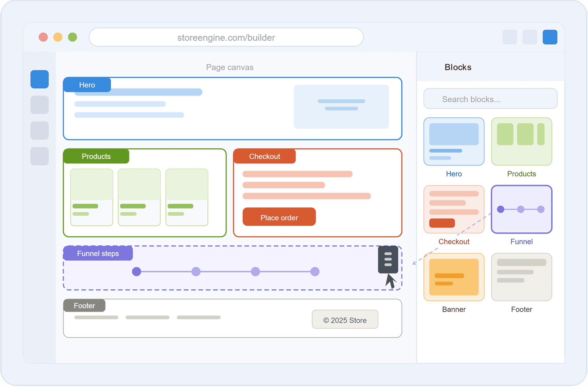The width and height of the screenshot is (588, 387).
Task: Click the Blocks panel heading
Action: [x=458, y=67]
